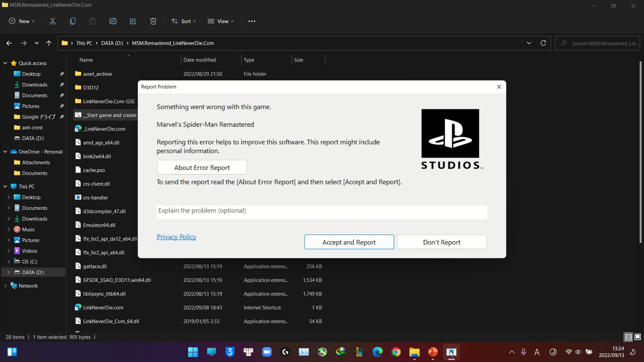Screen dimensions: 644x362
Task: Refresh the folder view
Action: [x=543, y=43]
